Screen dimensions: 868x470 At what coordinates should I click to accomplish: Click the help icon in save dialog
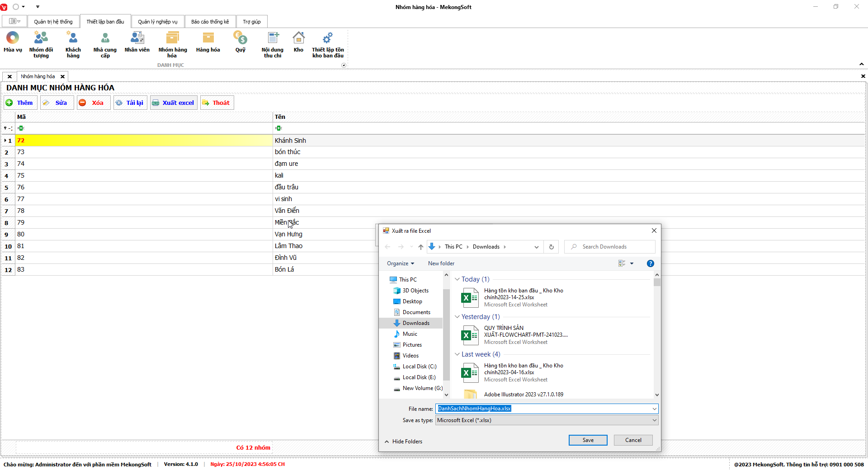[650, 263]
